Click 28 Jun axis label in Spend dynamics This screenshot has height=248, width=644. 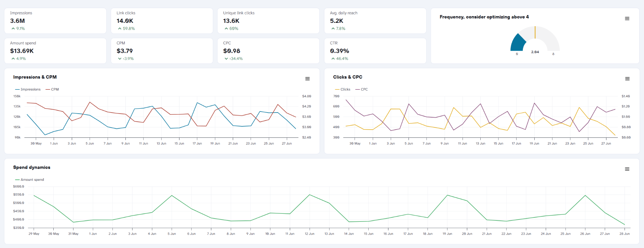coord(625,234)
